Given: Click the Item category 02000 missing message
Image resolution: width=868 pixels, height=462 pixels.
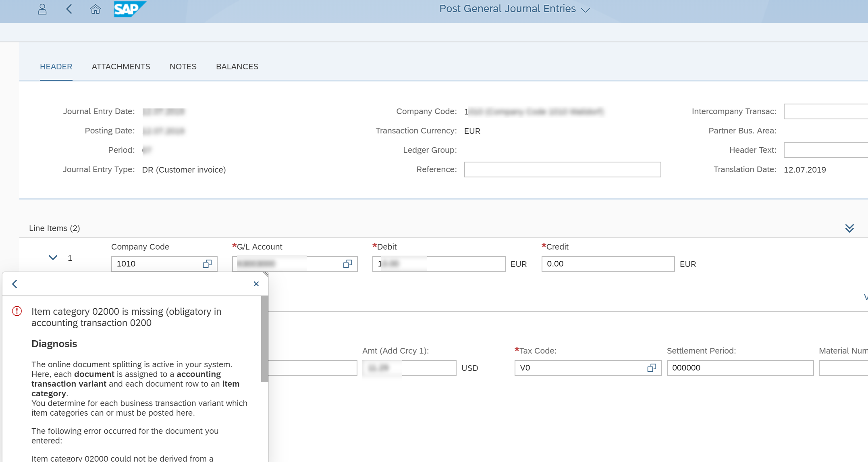Looking at the screenshot, I should [126, 317].
